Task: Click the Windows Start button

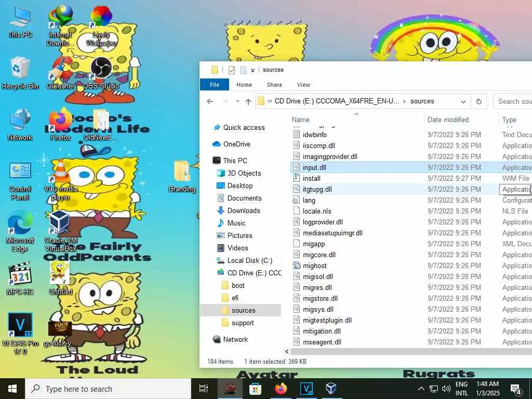Action: click(12, 389)
